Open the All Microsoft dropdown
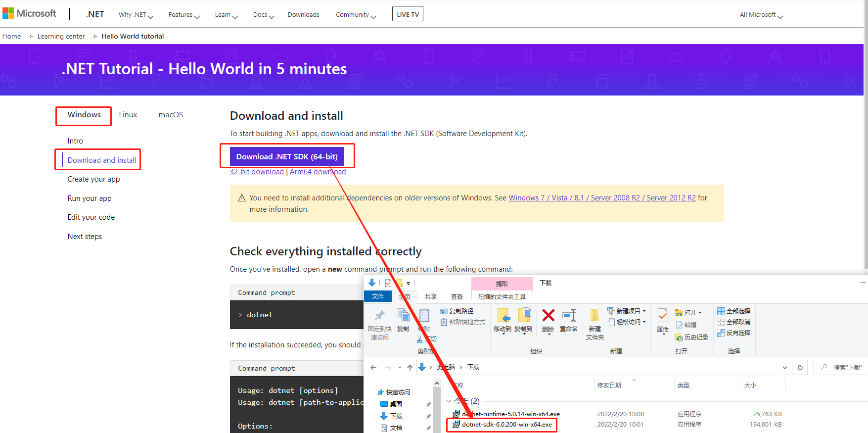Screen dimensions: 868x433 762,15
